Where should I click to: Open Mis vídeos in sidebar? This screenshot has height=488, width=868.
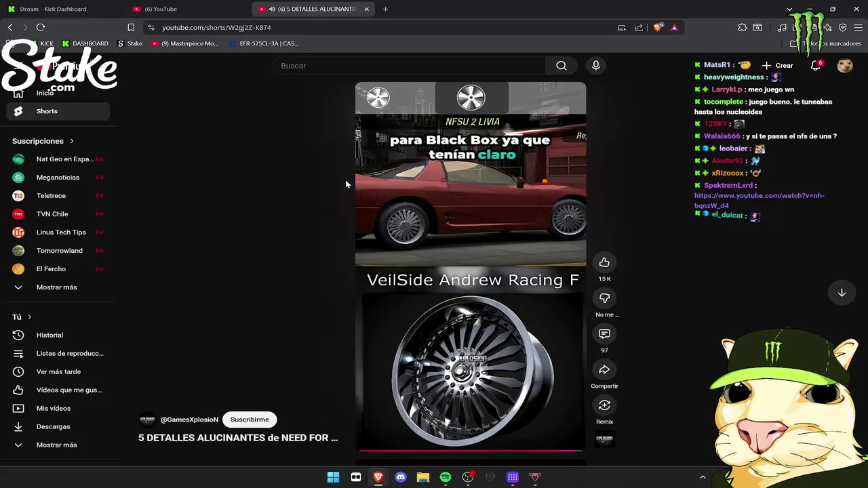[58, 408]
